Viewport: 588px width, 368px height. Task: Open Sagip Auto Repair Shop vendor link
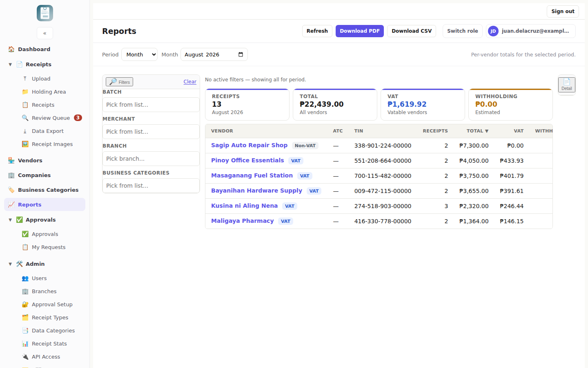click(249, 145)
